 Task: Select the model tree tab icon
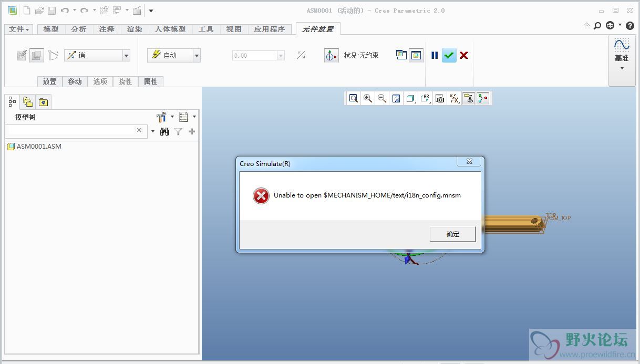tap(13, 102)
